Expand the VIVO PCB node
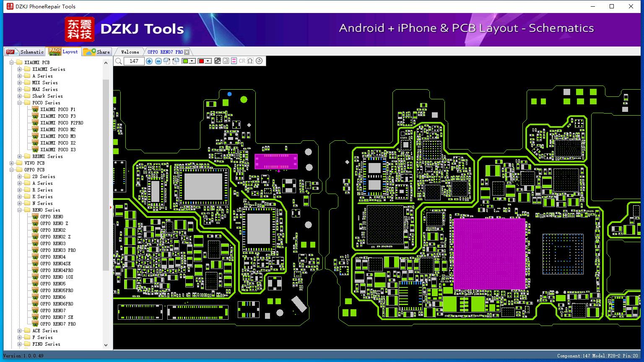The image size is (644, 362). tap(11, 163)
